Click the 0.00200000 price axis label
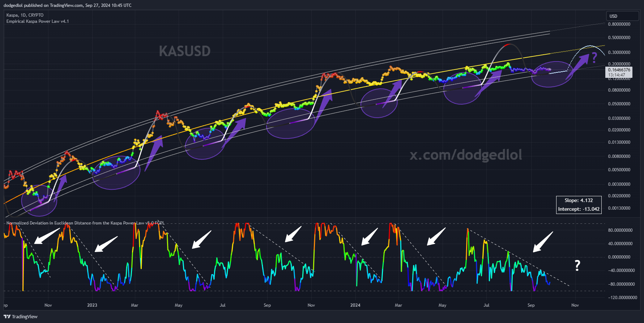This screenshot has width=644, height=323. click(619, 196)
